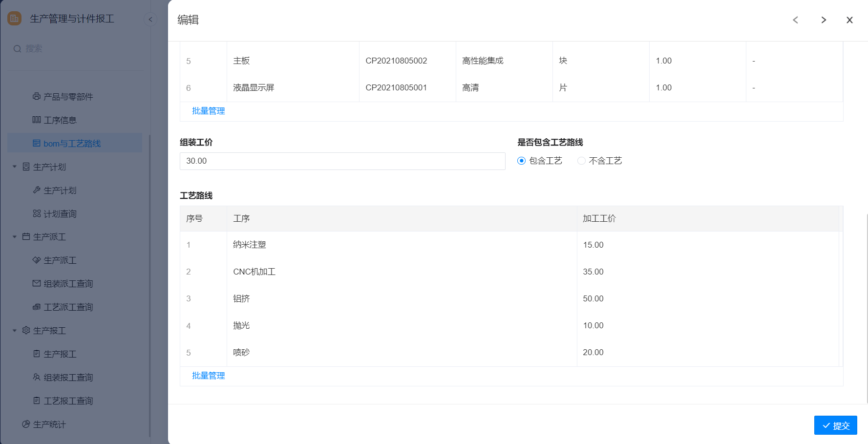This screenshot has height=444, width=868.
Task: Click the 生产统计 pie chart icon
Action: (26, 424)
